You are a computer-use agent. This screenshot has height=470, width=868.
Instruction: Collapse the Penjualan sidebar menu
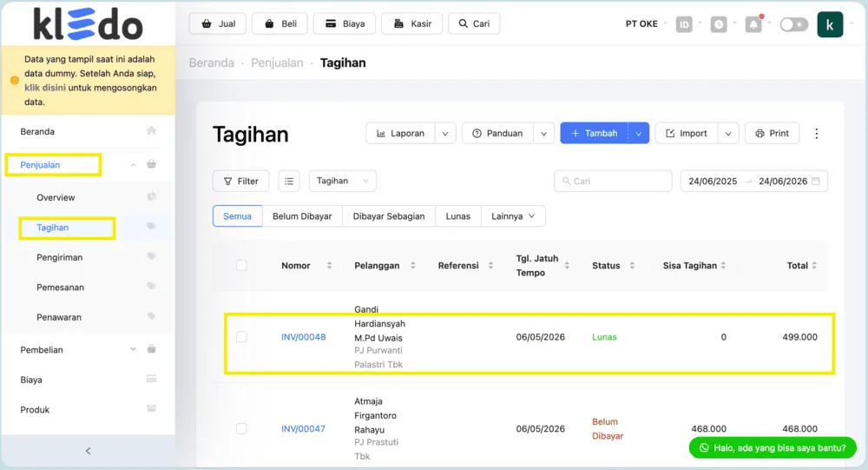click(134, 164)
